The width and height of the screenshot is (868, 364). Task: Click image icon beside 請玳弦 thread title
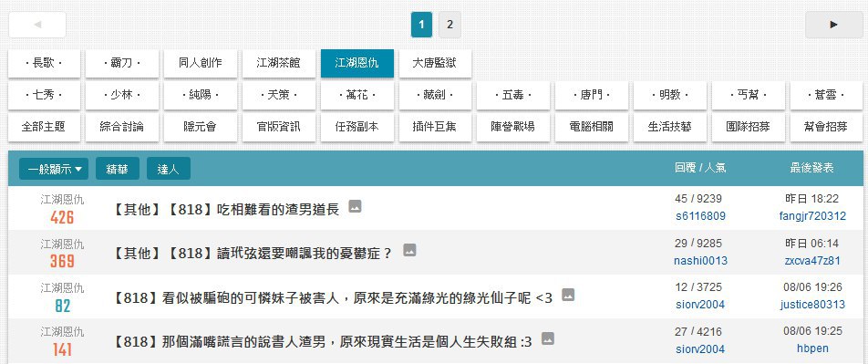409,250
